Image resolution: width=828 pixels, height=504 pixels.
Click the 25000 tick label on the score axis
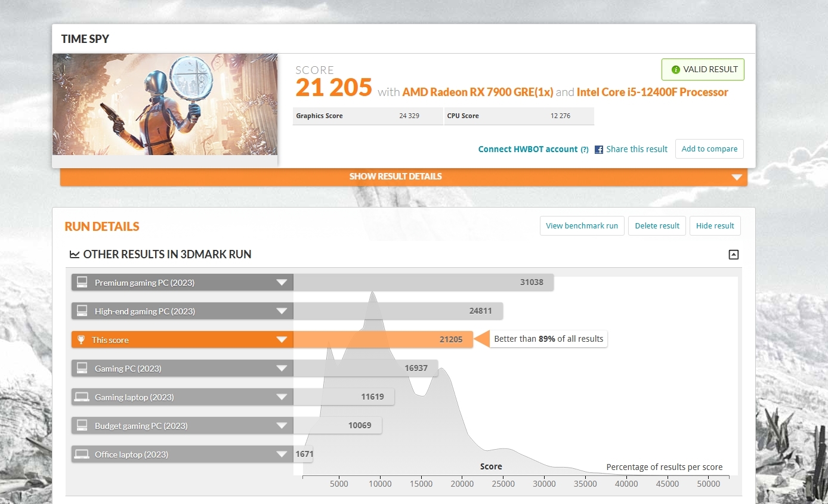pyautogui.click(x=503, y=484)
